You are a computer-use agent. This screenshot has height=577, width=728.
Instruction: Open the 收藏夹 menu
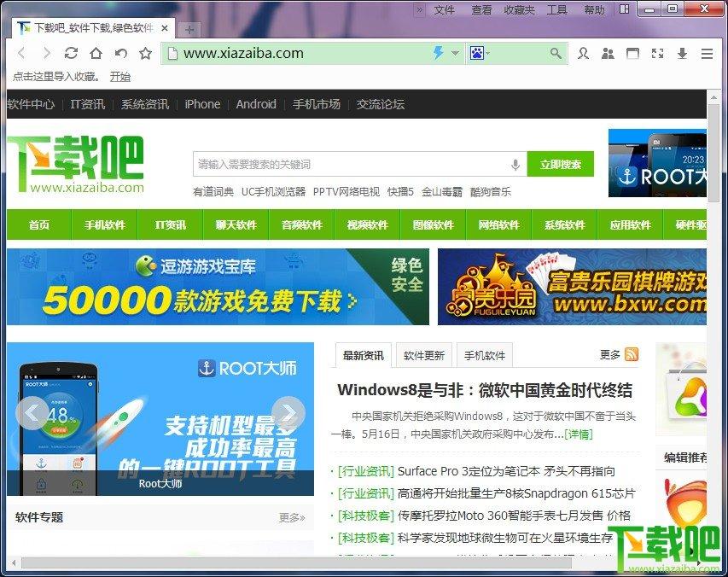click(x=519, y=9)
